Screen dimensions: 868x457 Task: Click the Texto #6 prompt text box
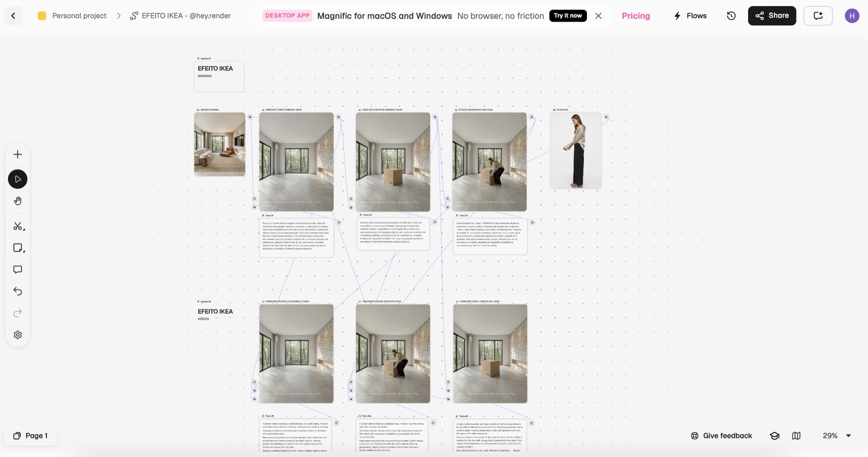point(392,436)
